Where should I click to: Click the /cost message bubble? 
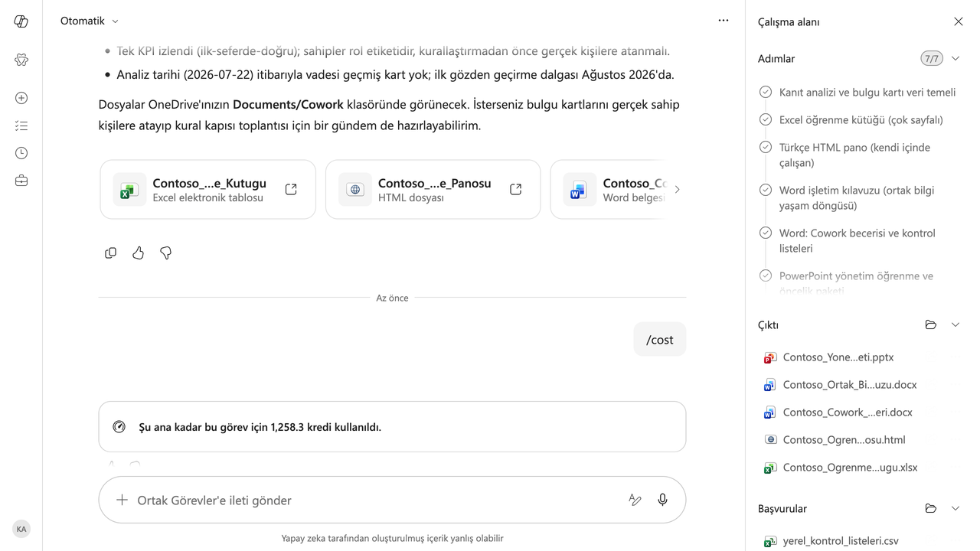660,339
